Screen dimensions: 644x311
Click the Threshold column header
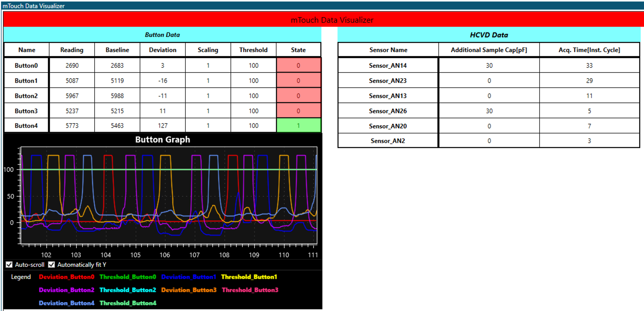pyautogui.click(x=253, y=50)
